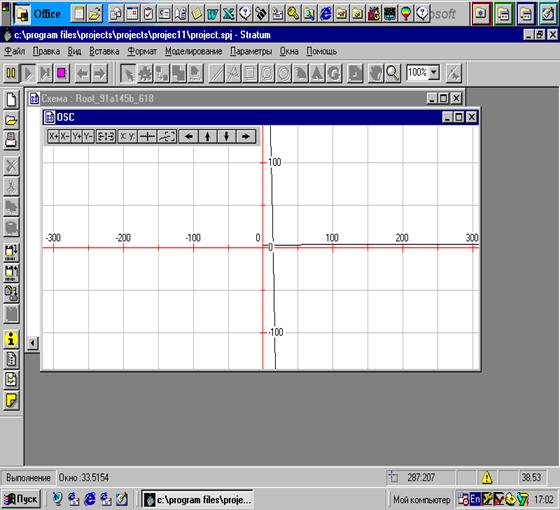This screenshot has height=510, width=560.
Task: Open the Файл menu
Action: (15, 51)
